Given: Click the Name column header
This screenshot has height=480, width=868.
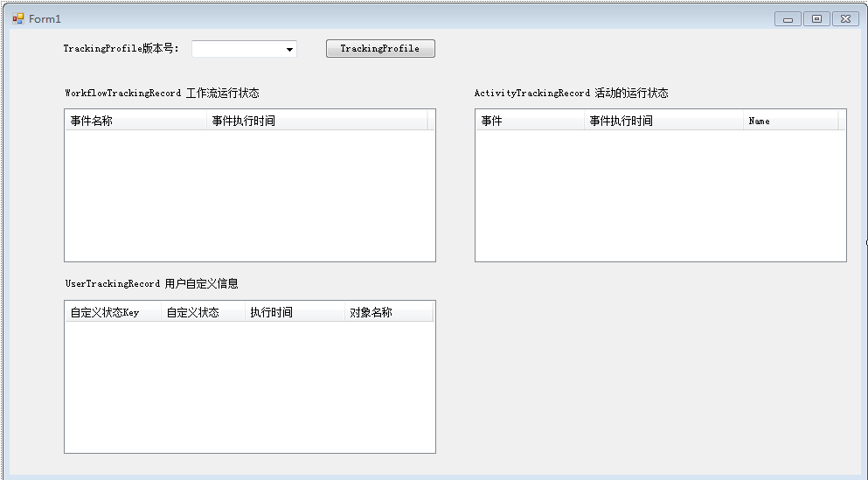Looking at the screenshot, I should (790, 121).
